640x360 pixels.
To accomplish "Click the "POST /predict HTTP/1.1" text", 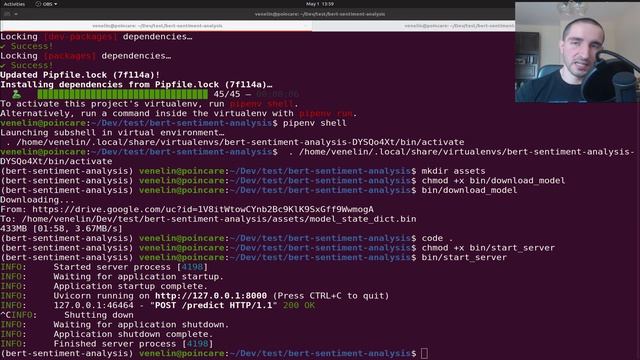I will (213, 305).
